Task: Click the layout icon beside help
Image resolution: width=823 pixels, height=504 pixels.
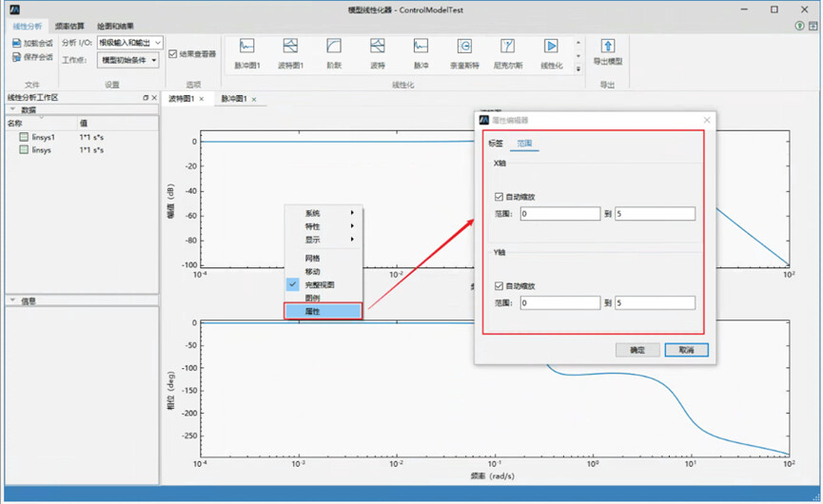Action: pos(813,26)
